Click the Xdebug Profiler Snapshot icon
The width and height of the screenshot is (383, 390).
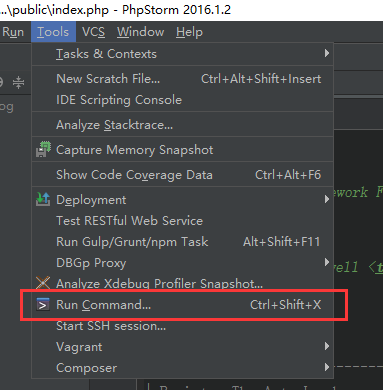point(43,283)
